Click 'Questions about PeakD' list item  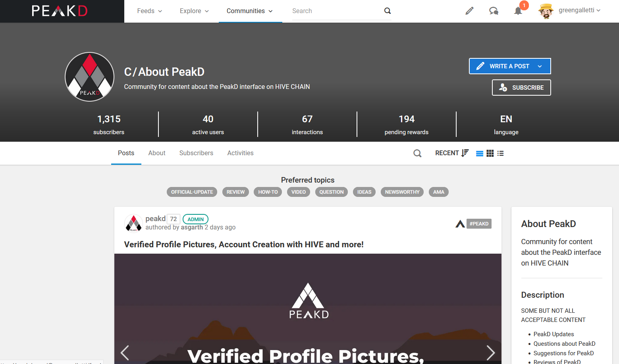point(564,344)
